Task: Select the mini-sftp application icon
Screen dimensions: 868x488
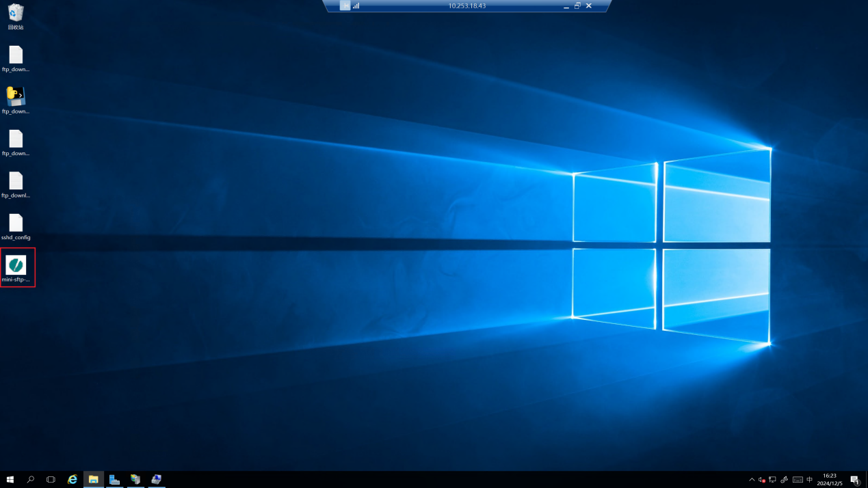Action: (16, 269)
